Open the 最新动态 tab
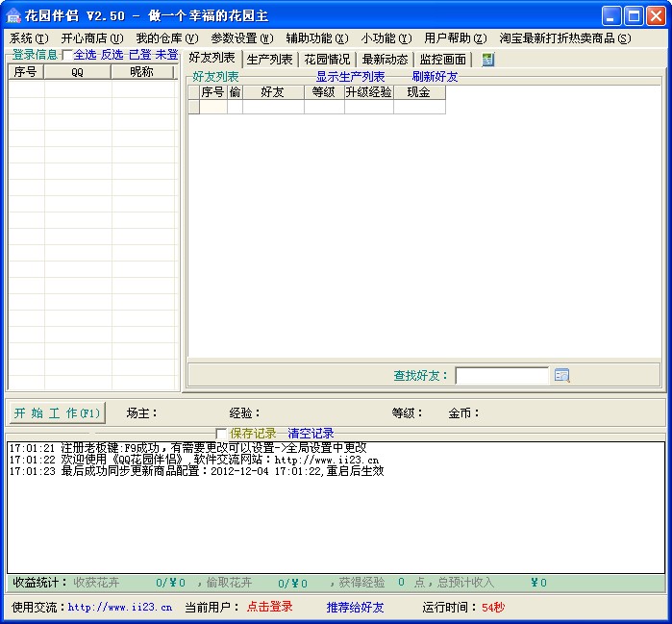 (x=385, y=60)
